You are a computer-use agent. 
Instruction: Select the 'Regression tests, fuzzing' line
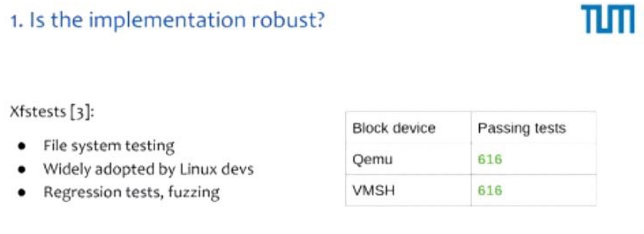click(131, 193)
